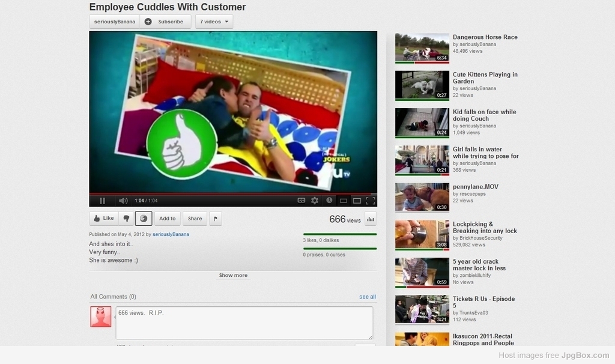The height and width of the screenshot is (364, 615).
Task: Click the thumbs-down dislike button
Action: coord(126,219)
